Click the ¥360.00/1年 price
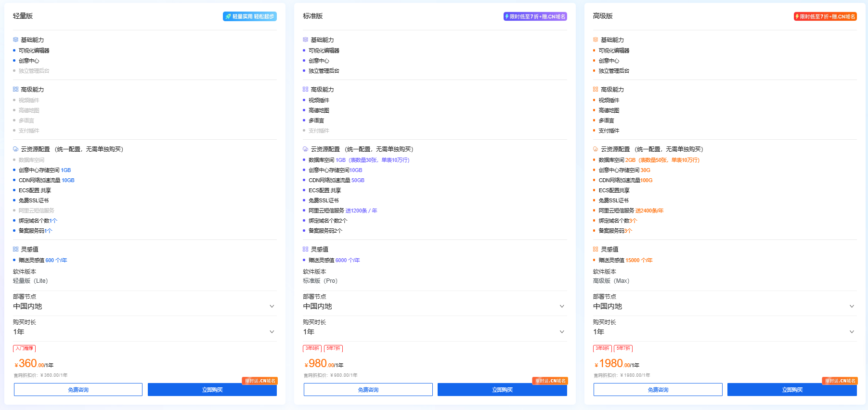This screenshot has height=410, width=868. [x=34, y=363]
